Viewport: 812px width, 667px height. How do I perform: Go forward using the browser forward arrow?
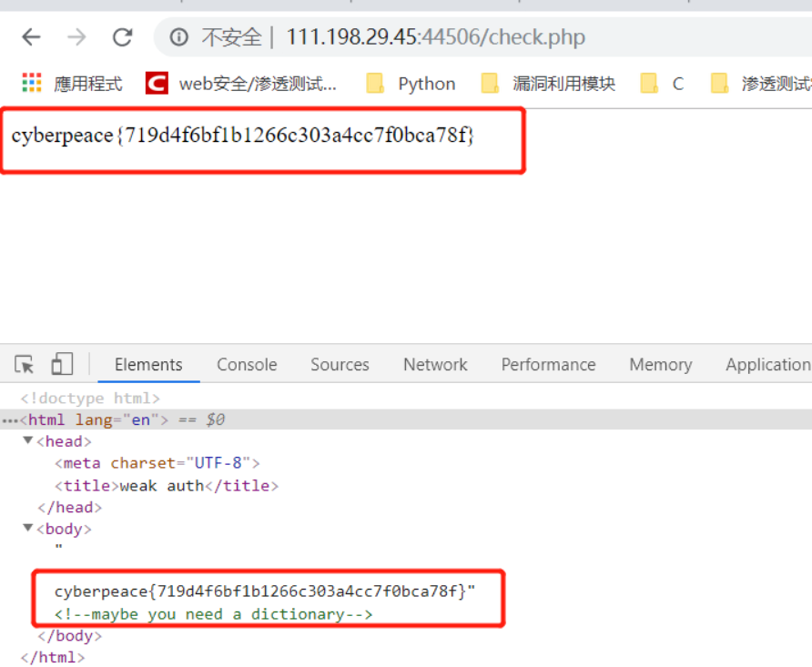click(x=76, y=37)
